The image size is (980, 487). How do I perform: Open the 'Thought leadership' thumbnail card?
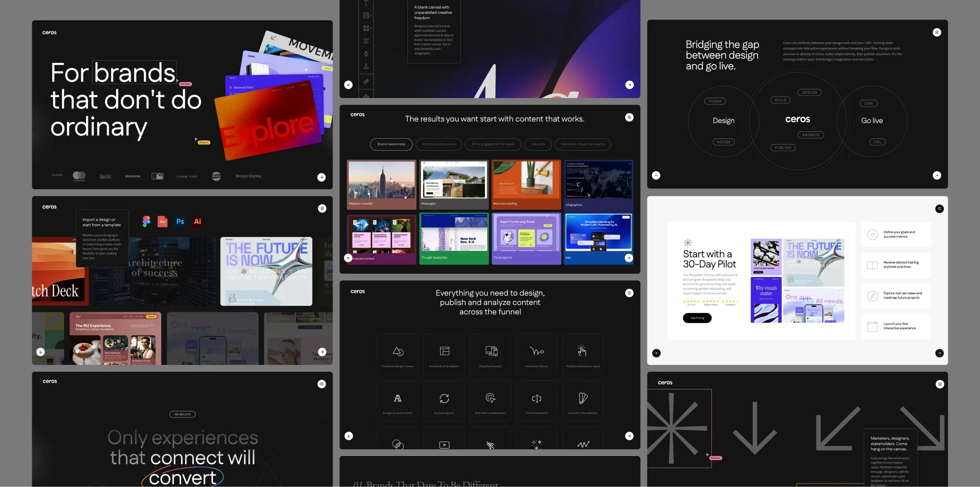click(x=454, y=239)
